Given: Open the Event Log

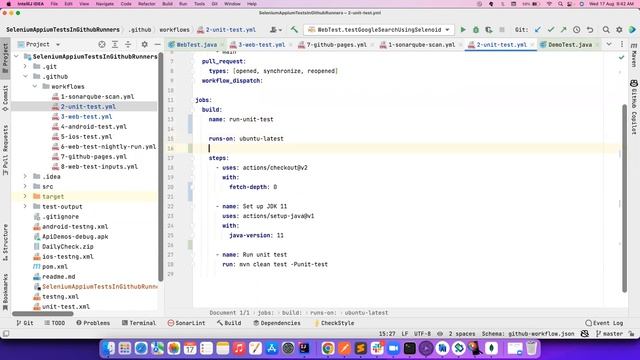Looking at the screenshot, I should 604,323.
